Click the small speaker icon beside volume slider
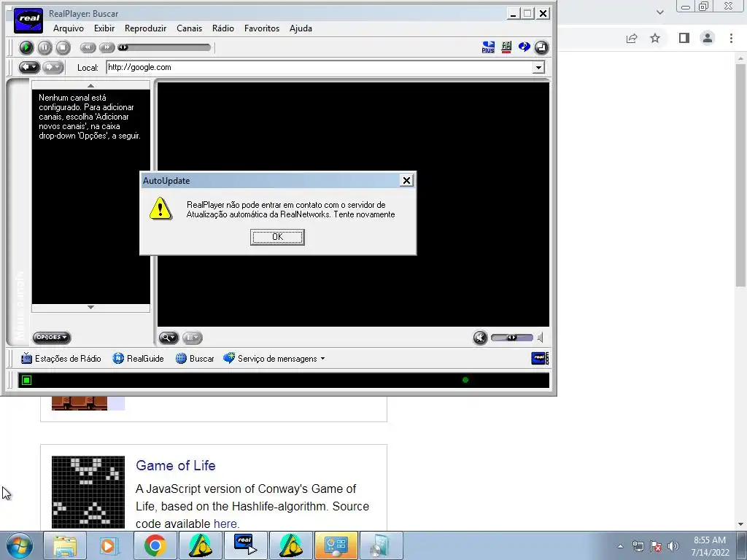Screen dimensions: 747x560 (541, 338)
